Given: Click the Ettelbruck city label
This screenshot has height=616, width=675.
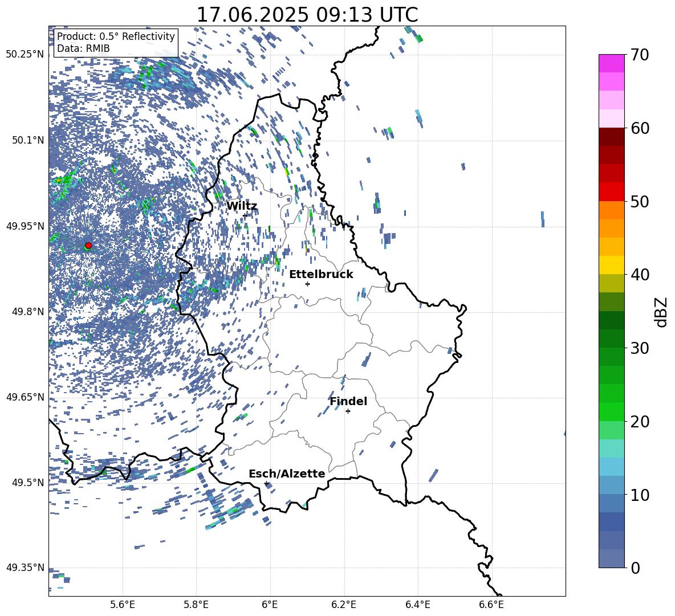Looking at the screenshot, I should pyautogui.click(x=321, y=275).
